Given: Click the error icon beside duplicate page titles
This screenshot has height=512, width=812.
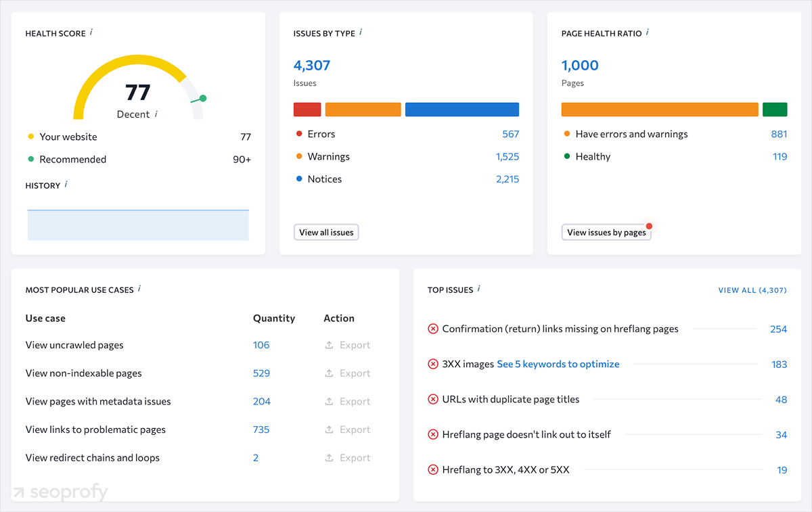Looking at the screenshot, I should 433,399.
